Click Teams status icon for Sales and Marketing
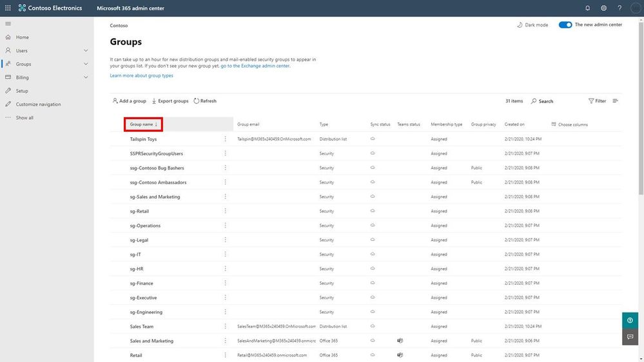Viewport: 644px width, 362px height. click(400, 341)
